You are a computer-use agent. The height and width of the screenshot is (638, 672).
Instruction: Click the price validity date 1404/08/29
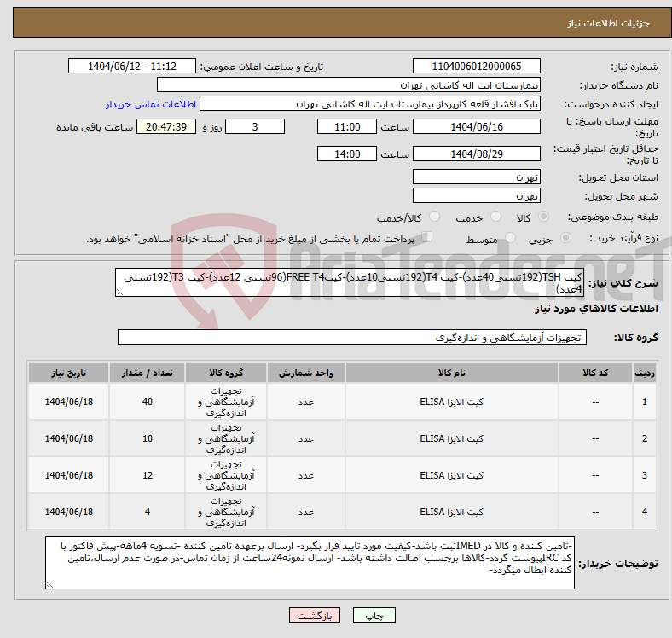[476, 154]
